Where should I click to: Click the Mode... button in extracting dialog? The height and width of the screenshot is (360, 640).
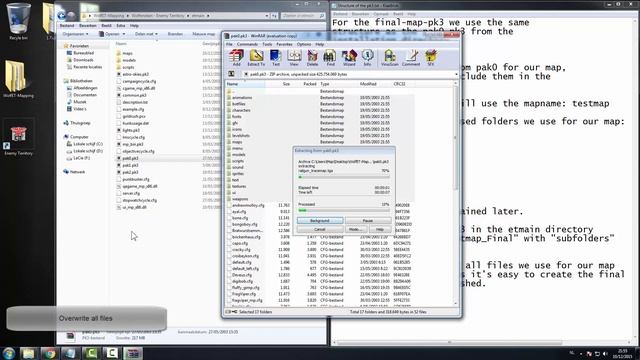pyautogui.click(x=355, y=229)
